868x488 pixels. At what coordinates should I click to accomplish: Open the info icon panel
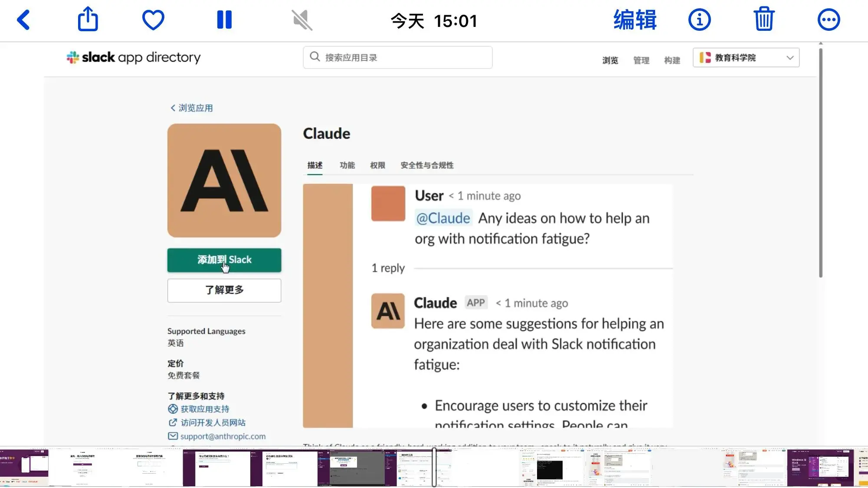click(x=699, y=20)
